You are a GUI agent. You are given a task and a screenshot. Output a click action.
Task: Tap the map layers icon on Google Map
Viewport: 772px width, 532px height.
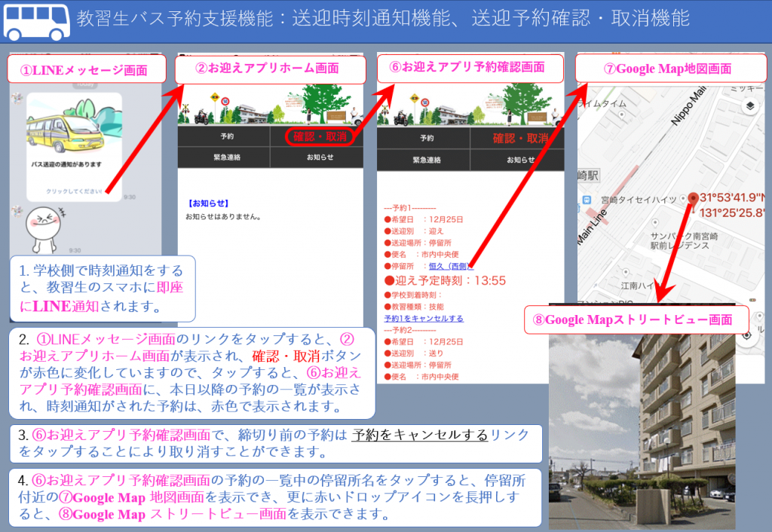click(749, 106)
